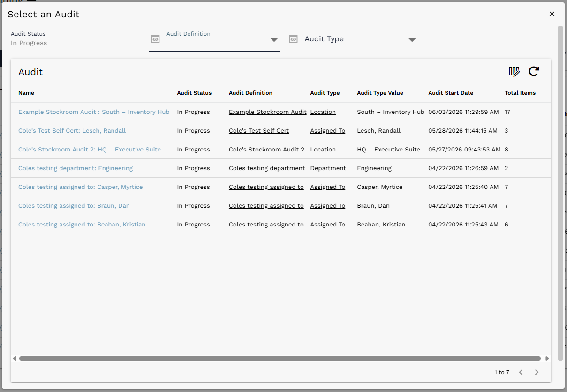Sort by Audit Start Date column header

(x=451, y=93)
